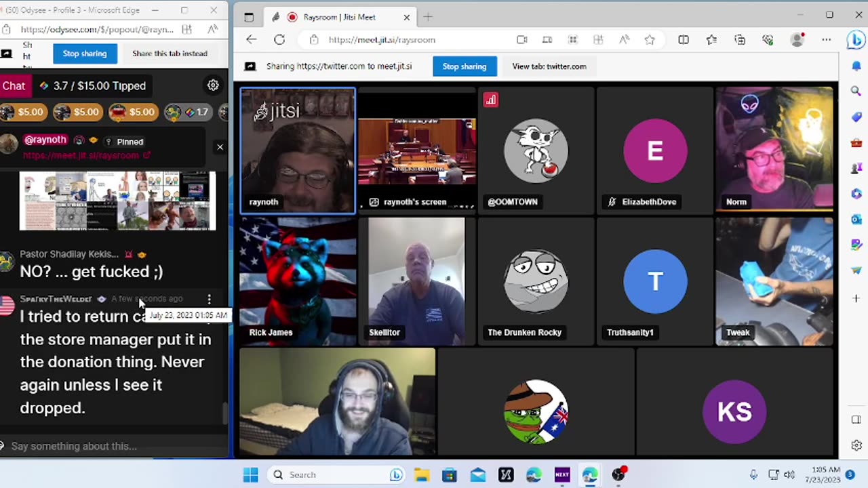Viewport: 868px width, 488px height.
Task: Refresh the Raysroom page
Action: [x=279, y=39]
